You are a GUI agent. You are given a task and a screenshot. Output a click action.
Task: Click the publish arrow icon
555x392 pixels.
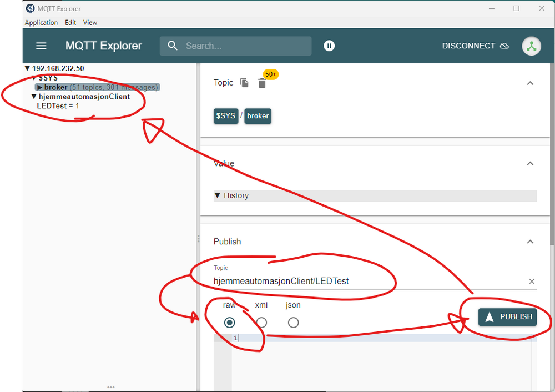[x=490, y=317]
